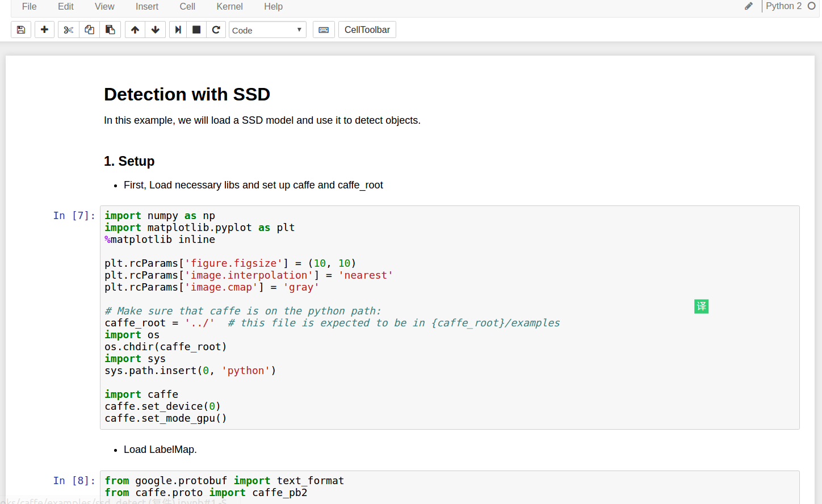The width and height of the screenshot is (822, 504).
Task: Click the 'In this example, we will load' paragraph
Action: (x=262, y=120)
